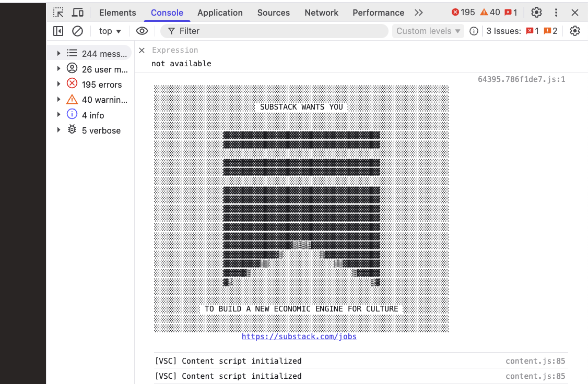Open source link 64395.786f1de7.js:1

point(521,79)
